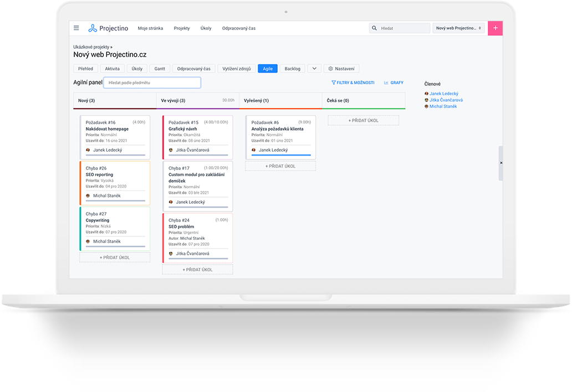Image resolution: width=572 pixels, height=392 pixels.
Task: Click Michal Staněk avatar in members list
Action: click(426, 106)
